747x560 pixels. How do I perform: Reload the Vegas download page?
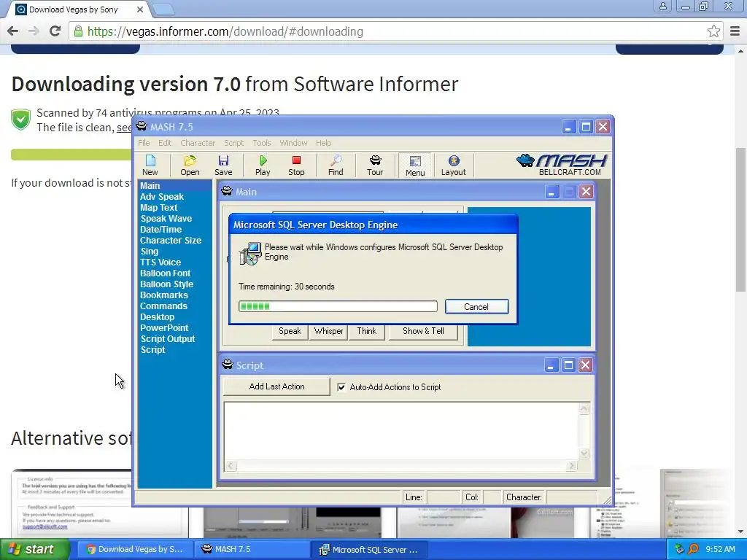55,31
